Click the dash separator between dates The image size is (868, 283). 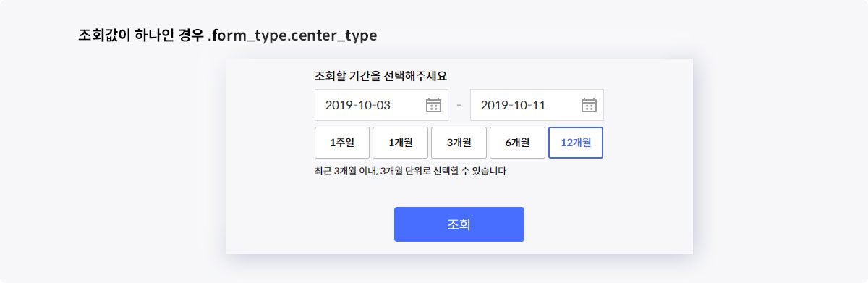459,106
